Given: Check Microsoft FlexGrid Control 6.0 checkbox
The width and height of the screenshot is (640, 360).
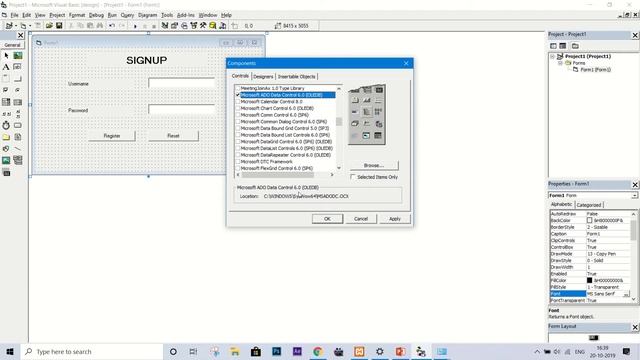Looking at the screenshot, I should [x=238, y=168].
